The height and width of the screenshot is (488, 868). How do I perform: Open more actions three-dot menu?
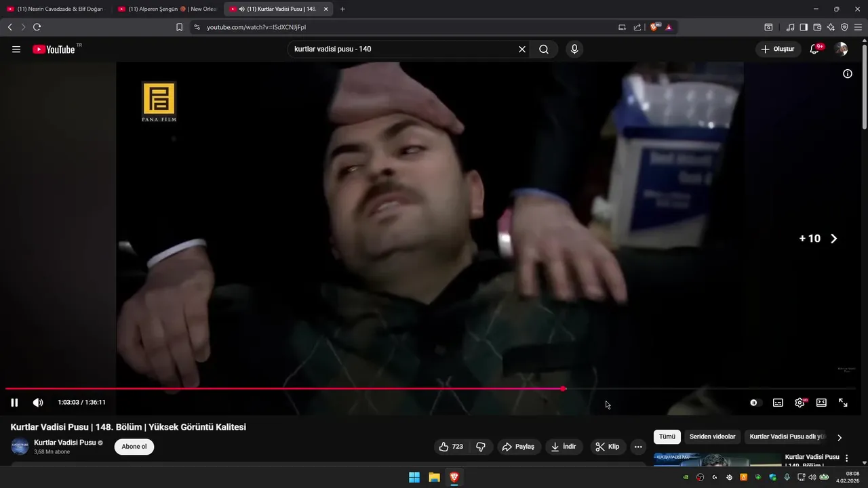(638, 447)
